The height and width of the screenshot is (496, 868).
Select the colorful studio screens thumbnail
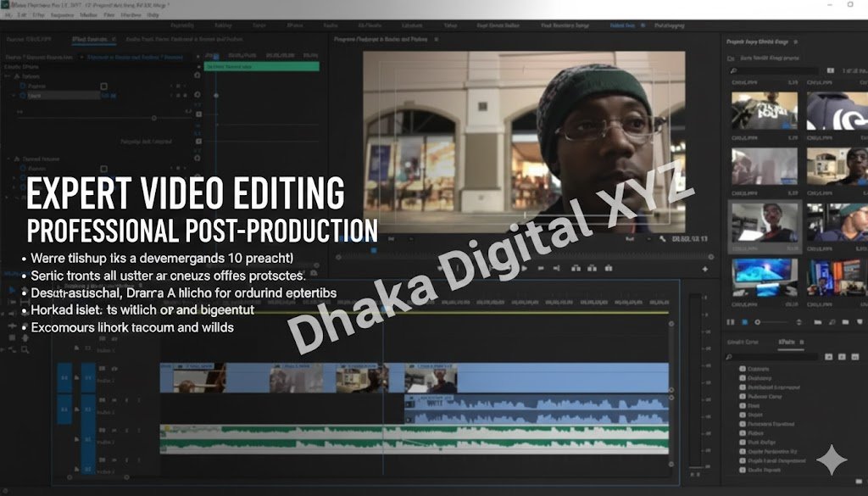(x=837, y=277)
